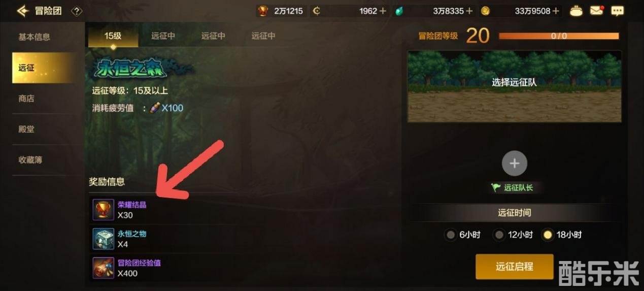Click the treasure pot icon in top bar

[576, 11]
